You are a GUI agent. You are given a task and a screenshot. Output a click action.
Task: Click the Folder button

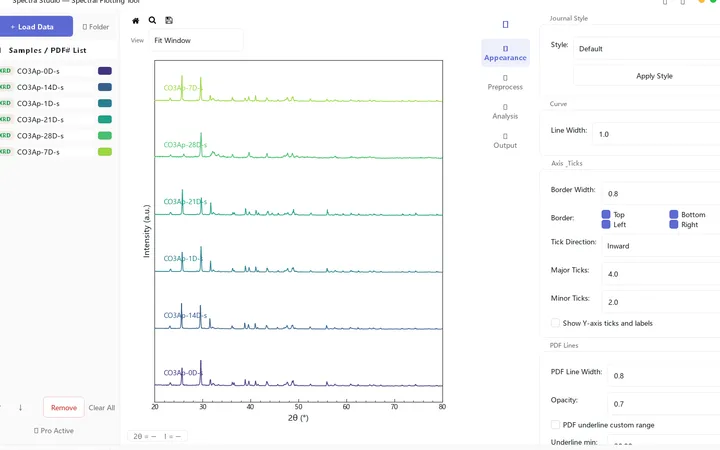click(x=96, y=27)
